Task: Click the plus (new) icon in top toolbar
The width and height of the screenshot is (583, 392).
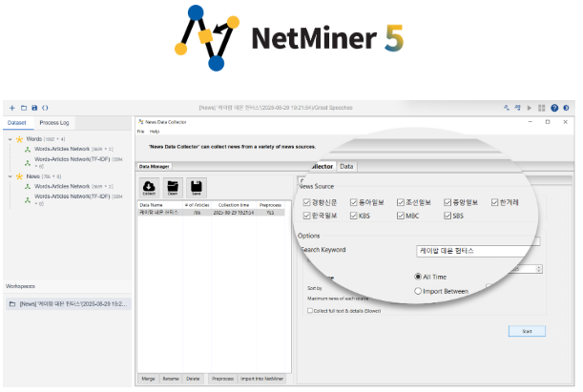Action: click(11, 108)
